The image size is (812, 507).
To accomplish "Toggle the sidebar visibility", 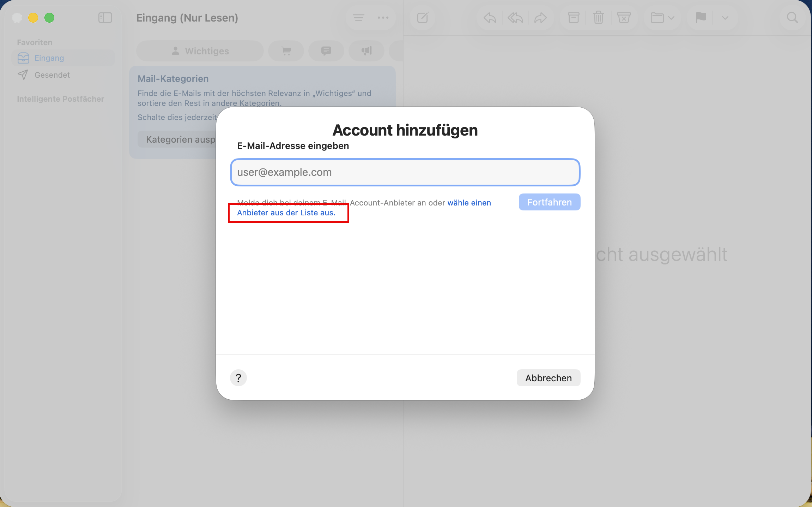I will 105,18.
